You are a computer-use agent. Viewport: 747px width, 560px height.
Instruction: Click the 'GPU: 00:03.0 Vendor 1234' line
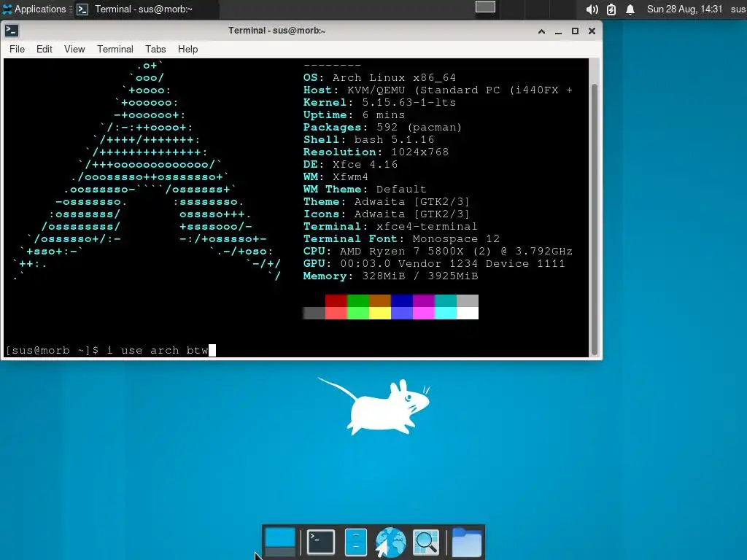(434, 263)
